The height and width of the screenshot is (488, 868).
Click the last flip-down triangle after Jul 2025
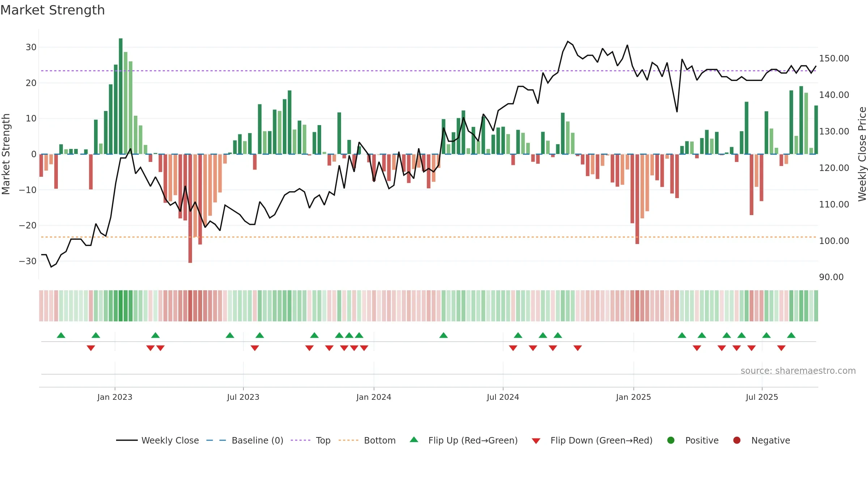[781, 348]
